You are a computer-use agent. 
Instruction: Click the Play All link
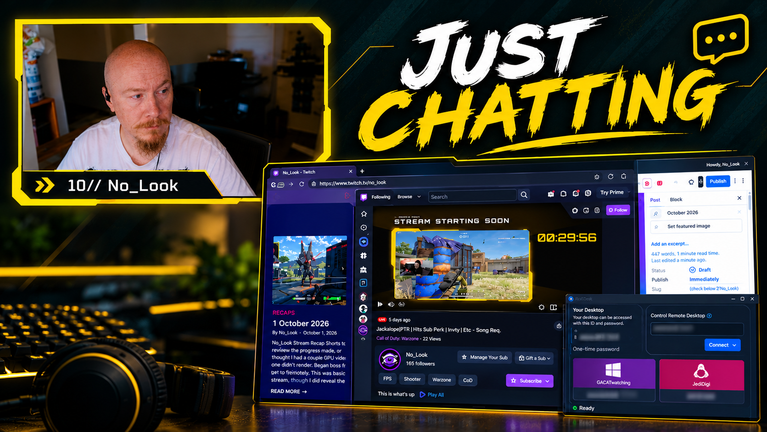click(x=432, y=394)
